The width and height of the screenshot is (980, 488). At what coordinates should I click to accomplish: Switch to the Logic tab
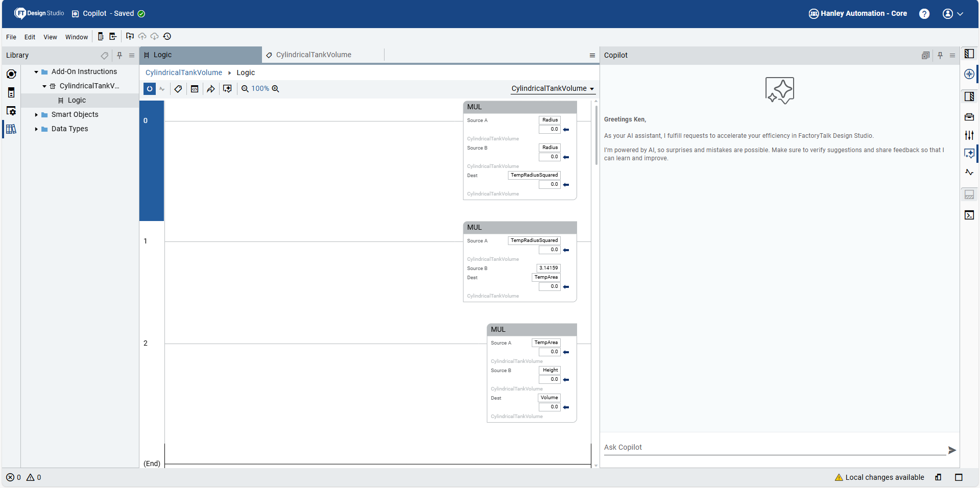(x=201, y=55)
